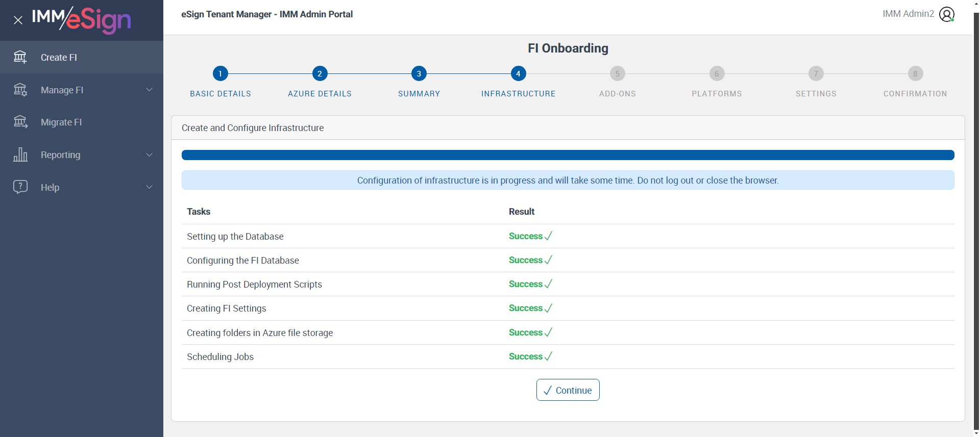Click the IMM Admin2 username
This screenshot has height=437, width=980.
(x=908, y=14)
